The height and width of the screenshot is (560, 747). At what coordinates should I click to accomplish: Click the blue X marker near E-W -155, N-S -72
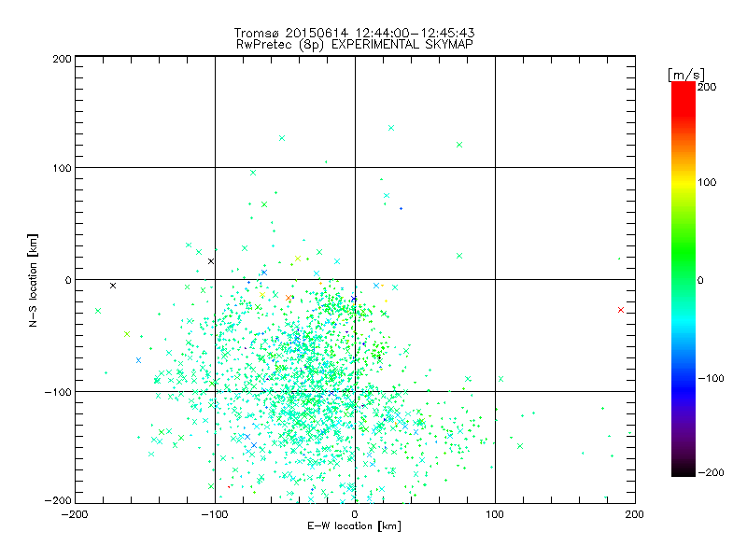click(138, 360)
